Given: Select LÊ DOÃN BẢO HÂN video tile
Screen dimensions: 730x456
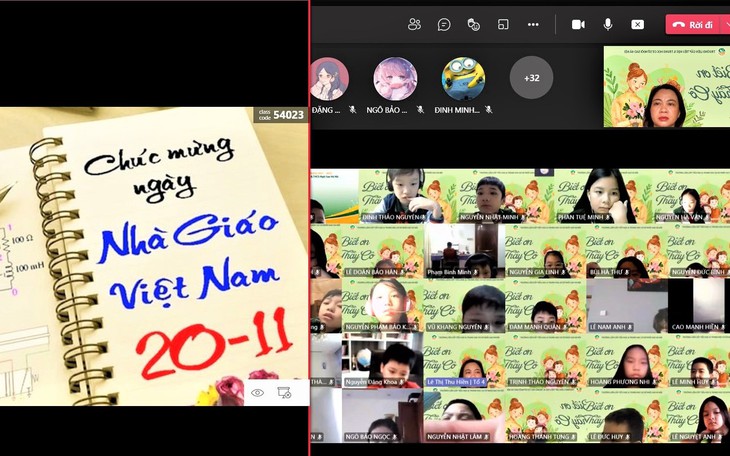Looking at the screenshot, I should (383, 252).
